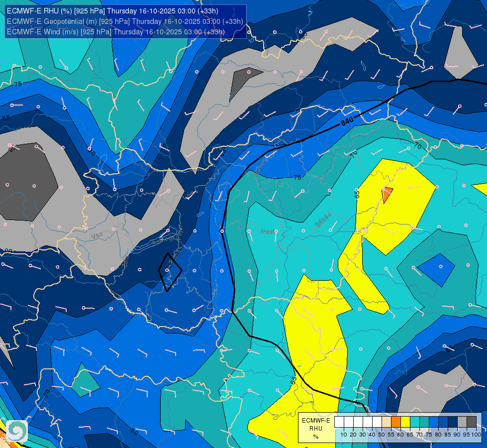Click the legend tick label '90'

[x=458, y=435]
